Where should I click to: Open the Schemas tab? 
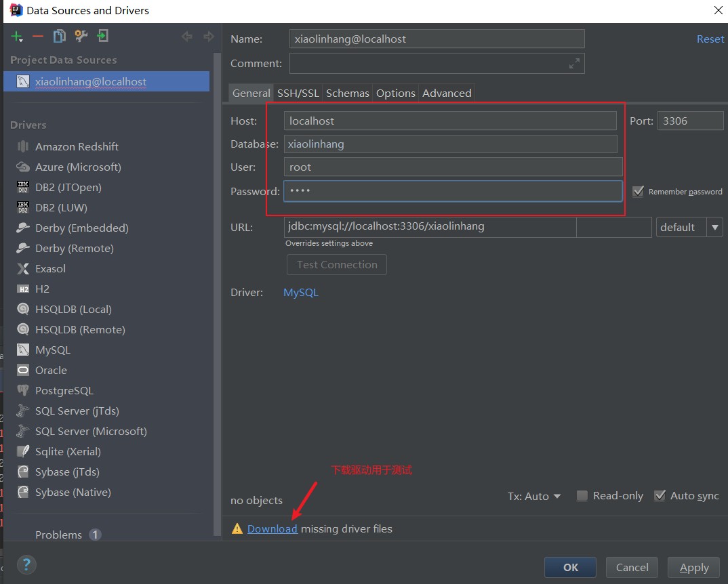347,93
